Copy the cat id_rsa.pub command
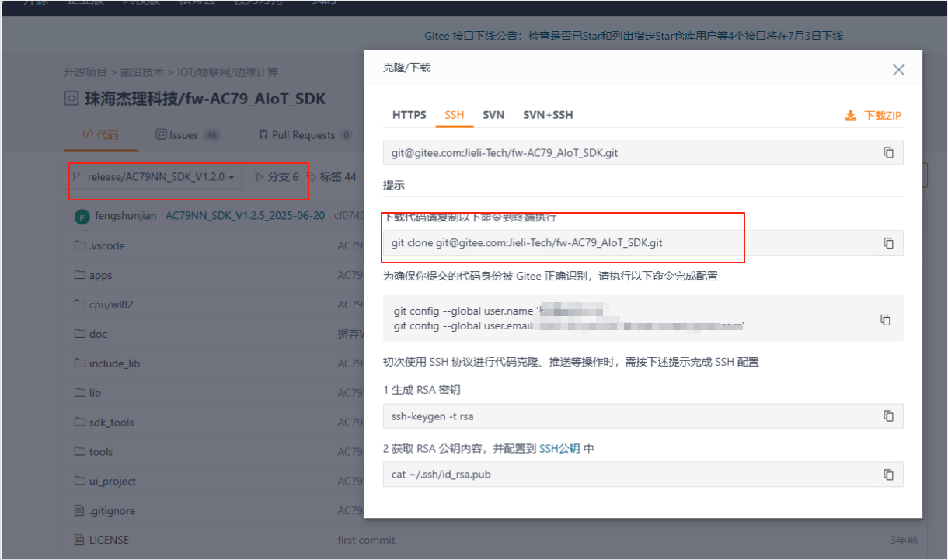This screenshot has width=948, height=560. (x=888, y=475)
